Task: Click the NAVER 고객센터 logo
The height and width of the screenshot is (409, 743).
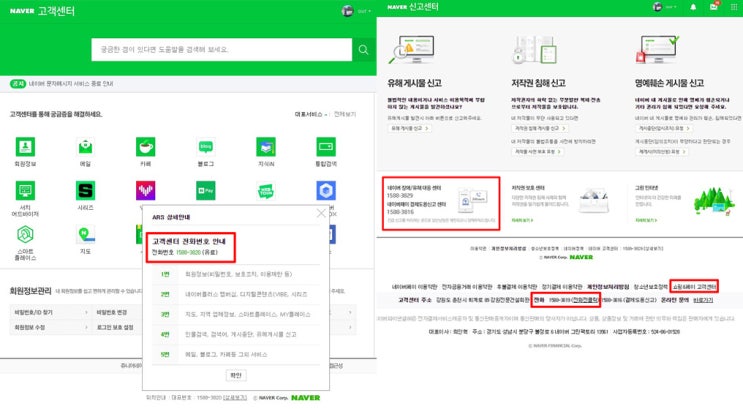Action: 42,11
